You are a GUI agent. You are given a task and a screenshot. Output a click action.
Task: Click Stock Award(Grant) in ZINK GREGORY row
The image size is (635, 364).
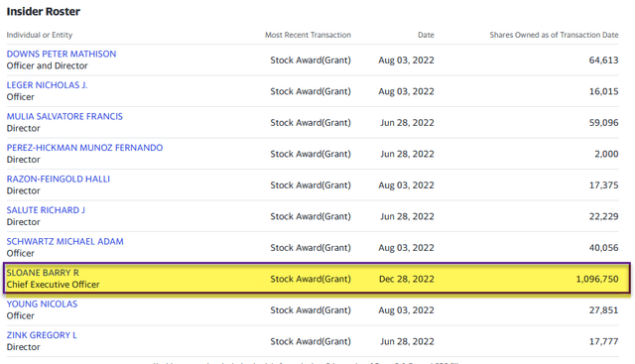[311, 341]
